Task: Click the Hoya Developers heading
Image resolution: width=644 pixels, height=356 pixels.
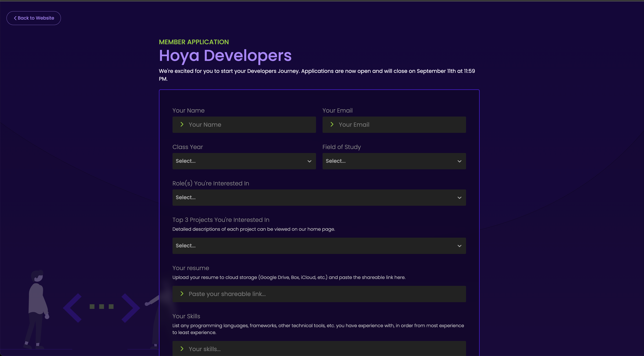Action: coord(225,56)
